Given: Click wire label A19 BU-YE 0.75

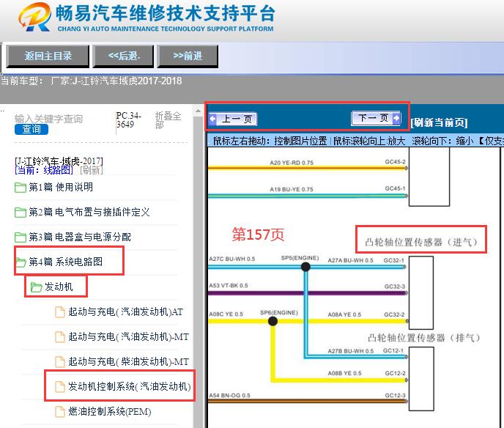Looking at the screenshot, I should point(292,189).
